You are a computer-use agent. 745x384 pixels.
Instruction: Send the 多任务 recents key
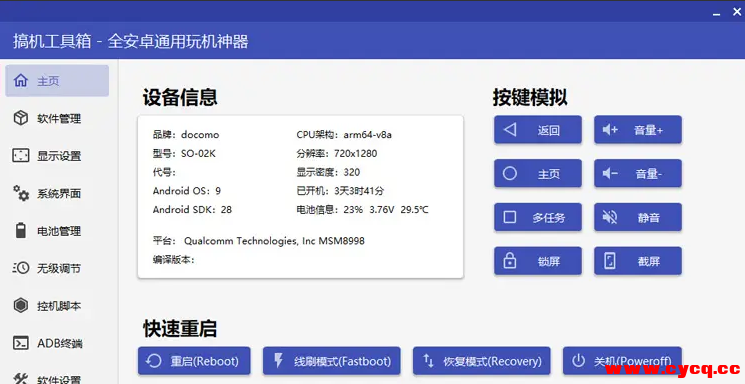click(x=538, y=217)
